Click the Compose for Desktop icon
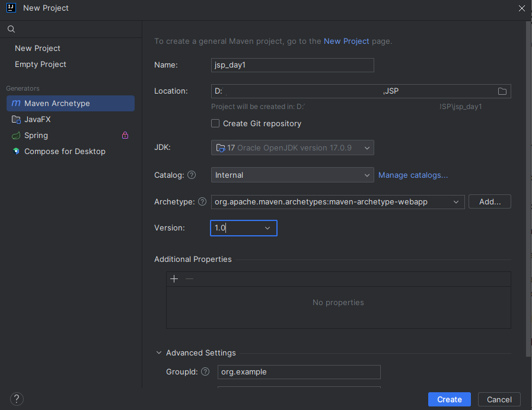The height and width of the screenshot is (410, 532). click(x=16, y=151)
